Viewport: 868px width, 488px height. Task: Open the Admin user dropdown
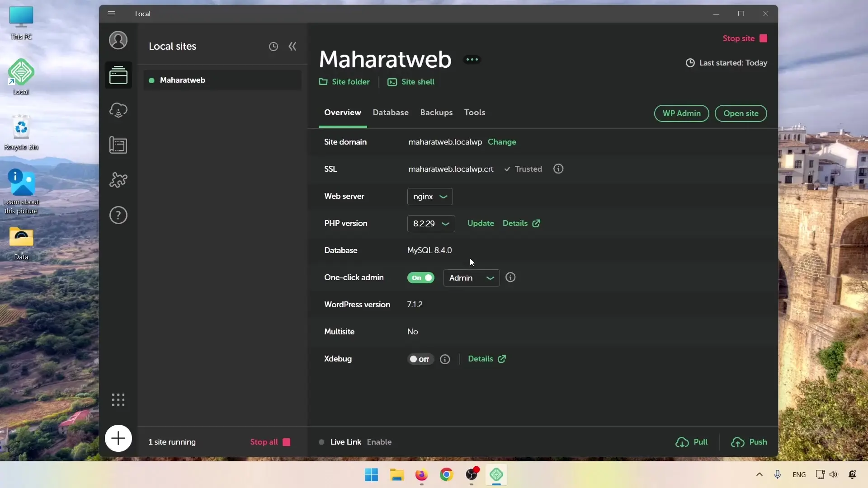(x=472, y=278)
